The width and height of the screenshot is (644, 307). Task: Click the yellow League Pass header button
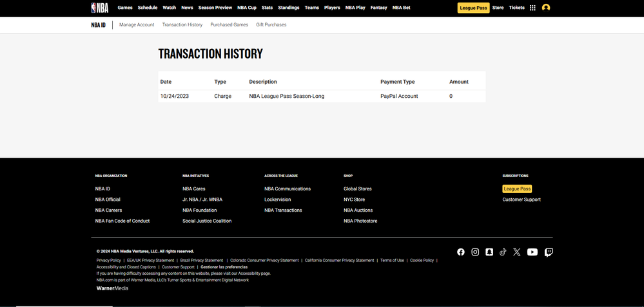473,8
